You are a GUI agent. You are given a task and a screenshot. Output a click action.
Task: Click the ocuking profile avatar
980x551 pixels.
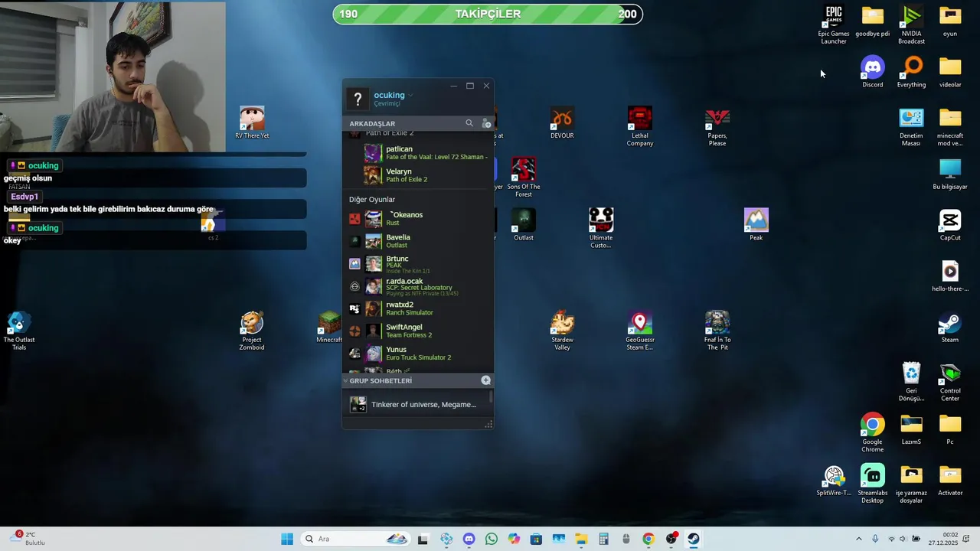click(x=358, y=99)
